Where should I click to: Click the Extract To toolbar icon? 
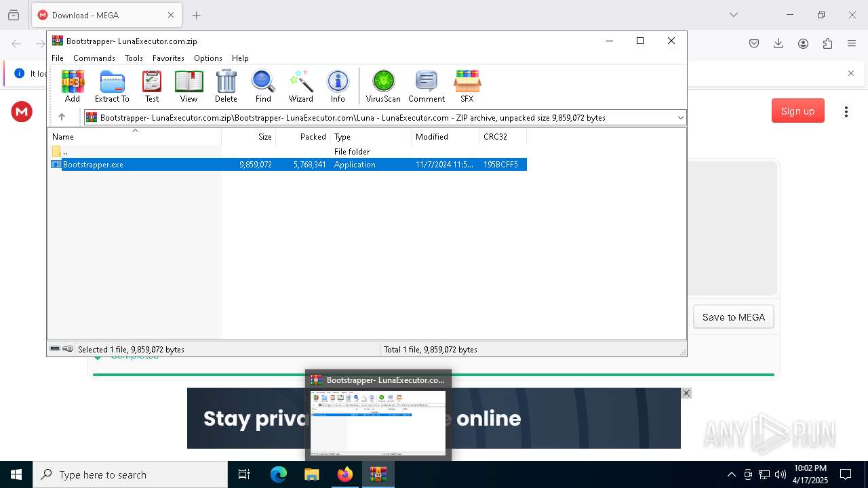[112, 86]
